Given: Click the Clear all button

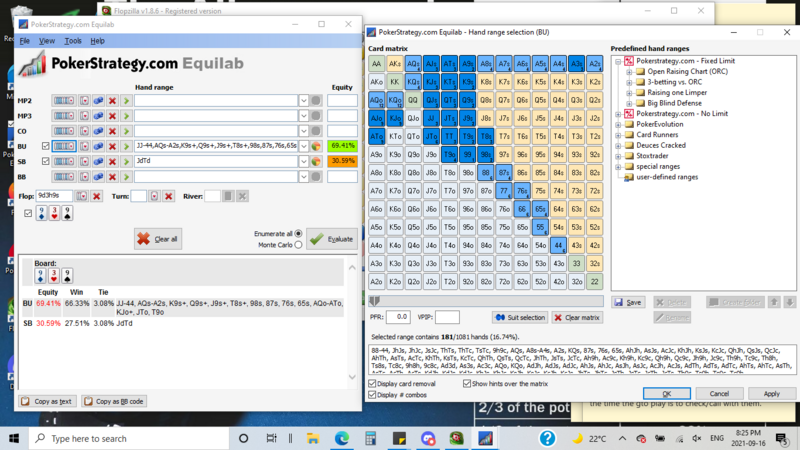Looking at the screenshot, I should click(x=158, y=239).
